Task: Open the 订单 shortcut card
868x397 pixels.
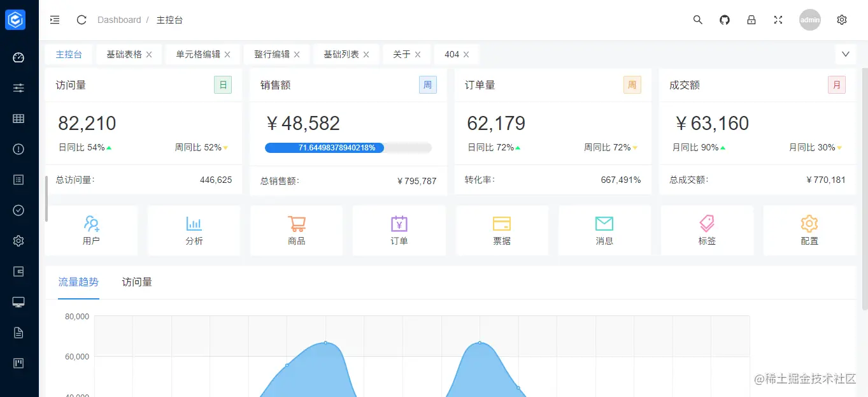Action: 399,230
